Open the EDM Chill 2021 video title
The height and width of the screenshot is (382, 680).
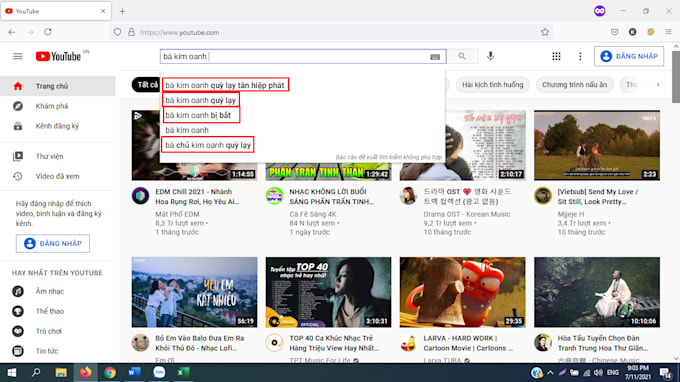[x=197, y=196]
